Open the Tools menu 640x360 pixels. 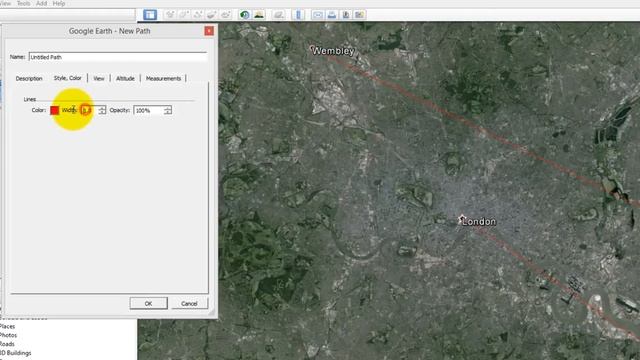[23, 3]
